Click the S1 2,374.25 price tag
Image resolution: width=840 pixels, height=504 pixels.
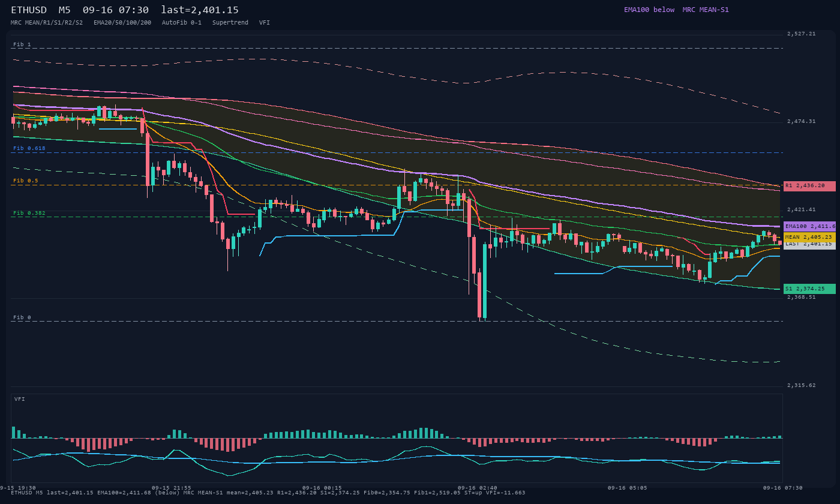[809, 289]
